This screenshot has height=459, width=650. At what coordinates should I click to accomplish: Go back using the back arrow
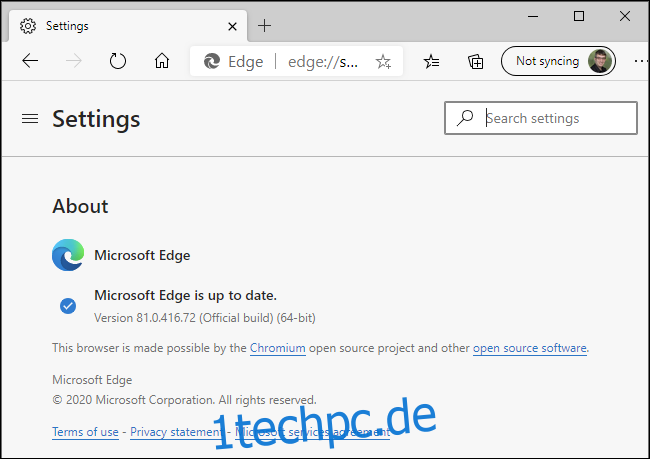click(30, 61)
